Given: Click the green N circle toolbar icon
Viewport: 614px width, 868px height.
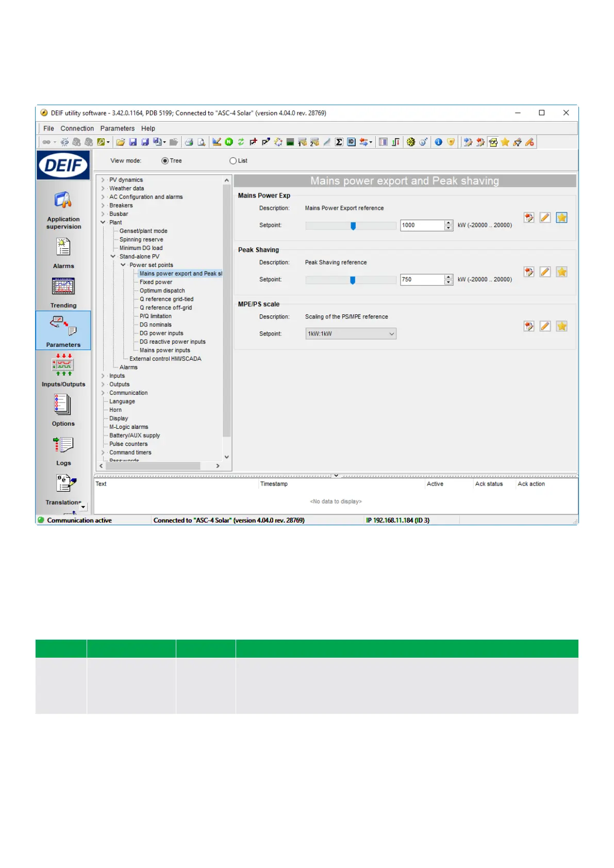Looking at the screenshot, I should pos(229,142).
